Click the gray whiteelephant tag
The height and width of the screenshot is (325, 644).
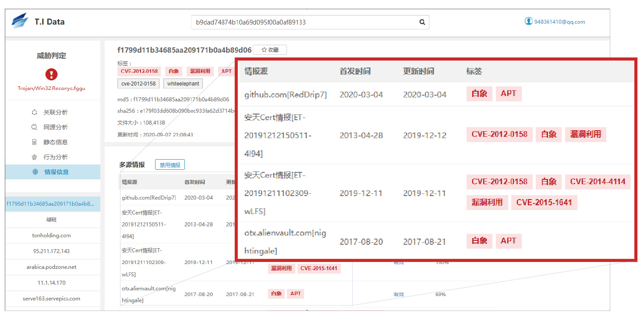click(x=183, y=84)
